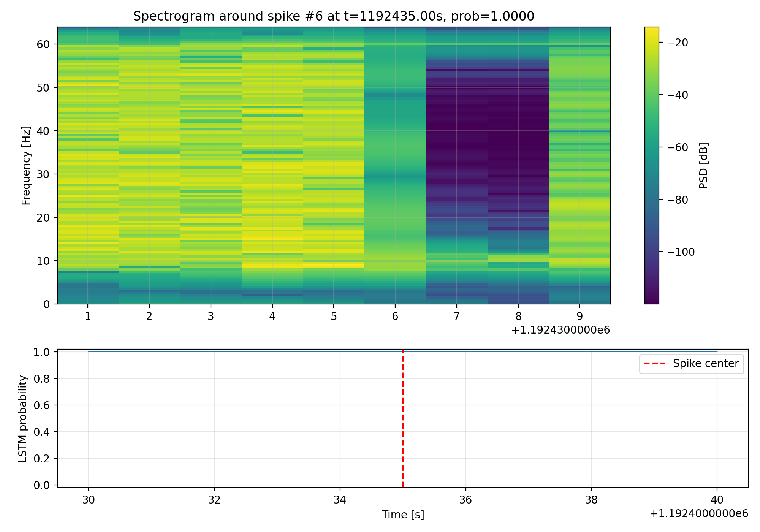Viewport: 760px width, 532px height.
Task: Click the 1.0 probability tick label
Action: point(42,352)
